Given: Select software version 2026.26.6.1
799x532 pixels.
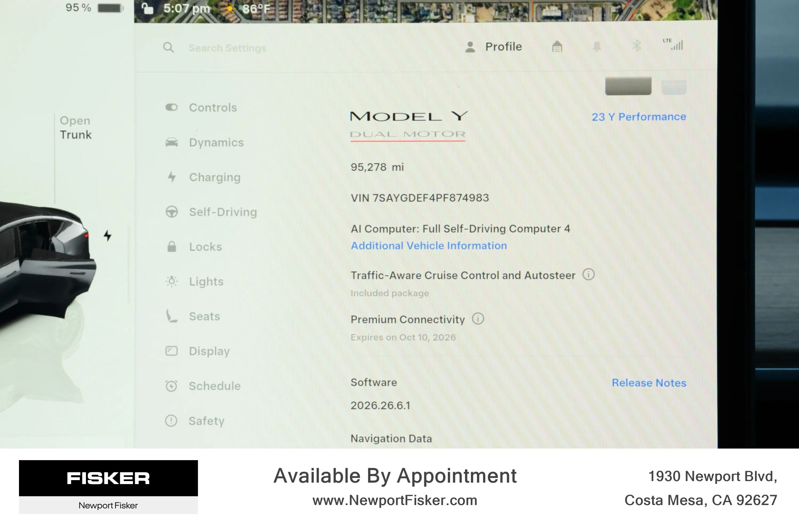Looking at the screenshot, I should click(x=381, y=406).
